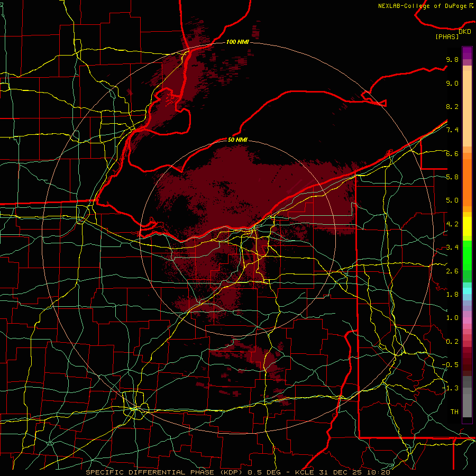This screenshot has height=476, width=476.
Task: Pick the purple top segment of the color bar
Action: [467, 53]
